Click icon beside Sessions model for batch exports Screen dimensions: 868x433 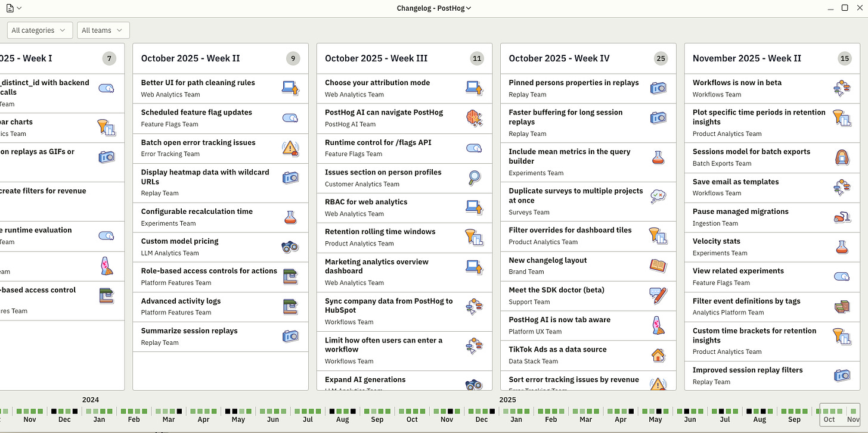[x=842, y=157]
